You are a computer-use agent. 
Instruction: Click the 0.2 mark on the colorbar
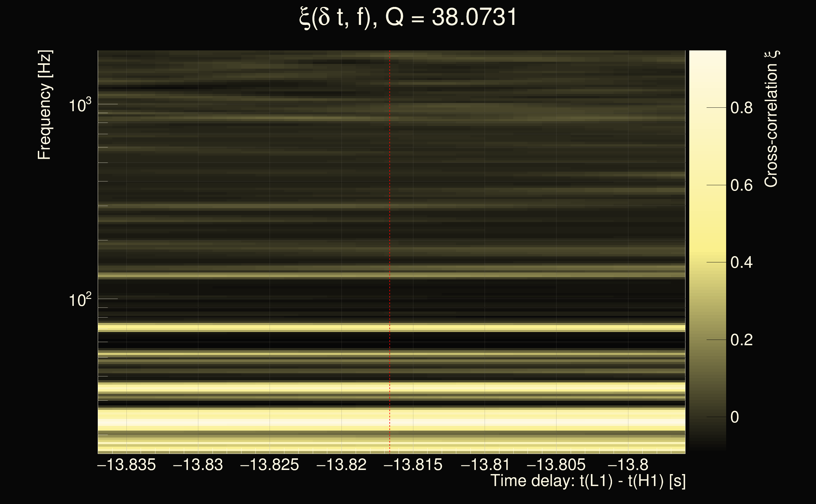pos(741,340)
